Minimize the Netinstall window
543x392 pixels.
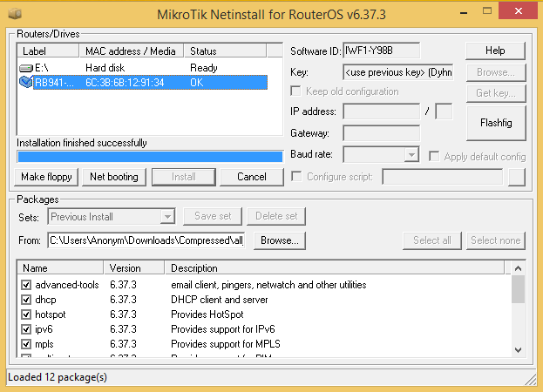tap(464, 13)
